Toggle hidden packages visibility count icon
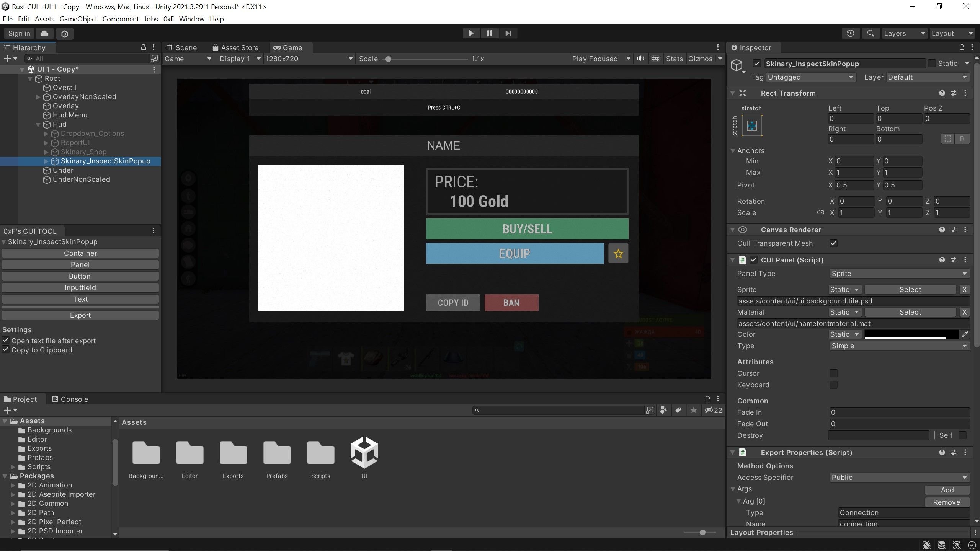This screenshot has width=980, height=551. [x=714, y=410]
